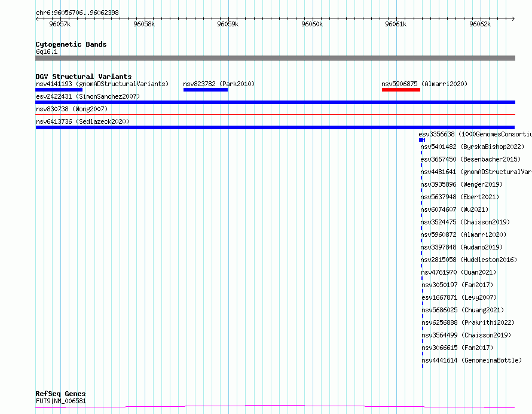This screenshot has height=414, width=532.
Task: Click the nsv3066615 (Fan2017) entry
Action: point(457,348)
